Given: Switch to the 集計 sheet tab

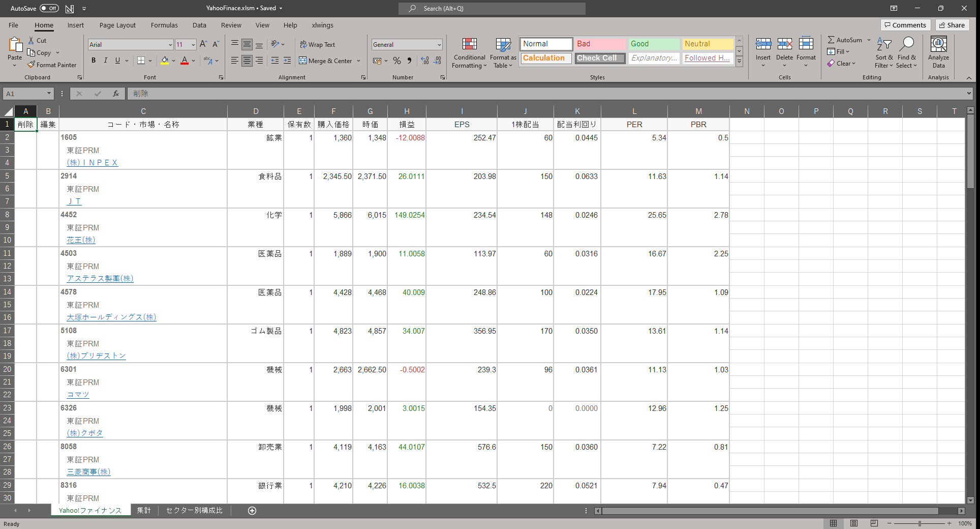Looking at the screenshot, I should point(144,511).
